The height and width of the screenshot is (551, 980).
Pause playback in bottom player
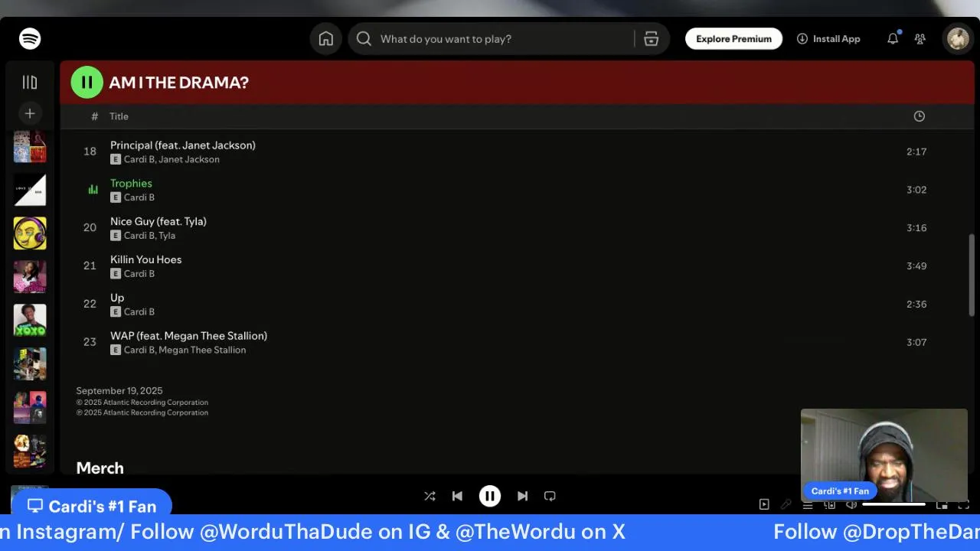pos(490,496)
